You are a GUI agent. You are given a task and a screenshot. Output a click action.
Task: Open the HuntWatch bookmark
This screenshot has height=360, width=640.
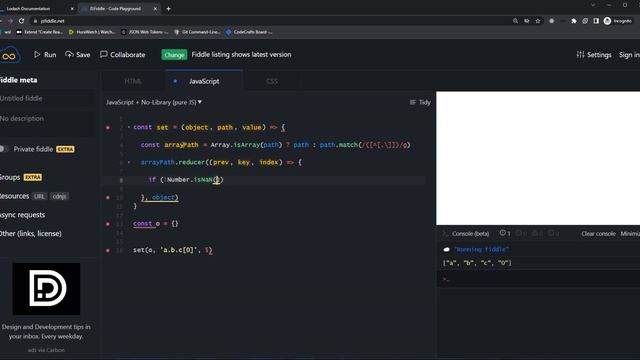tap(92, 32)
